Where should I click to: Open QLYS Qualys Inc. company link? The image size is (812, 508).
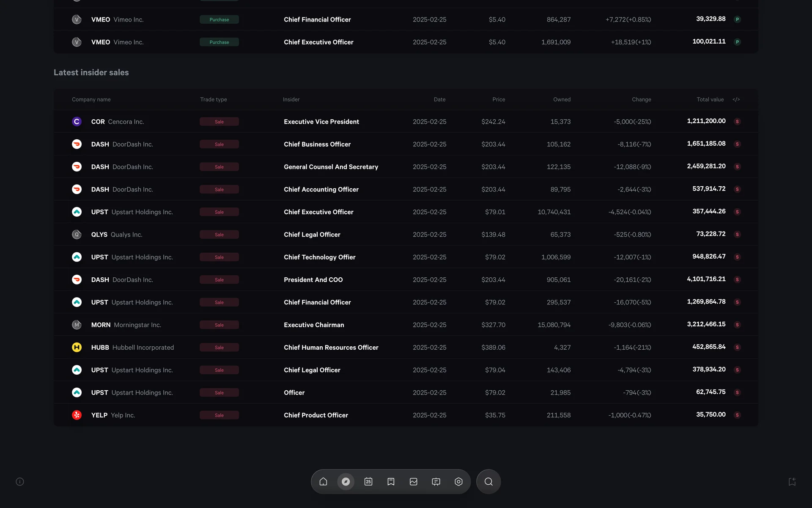116,235
